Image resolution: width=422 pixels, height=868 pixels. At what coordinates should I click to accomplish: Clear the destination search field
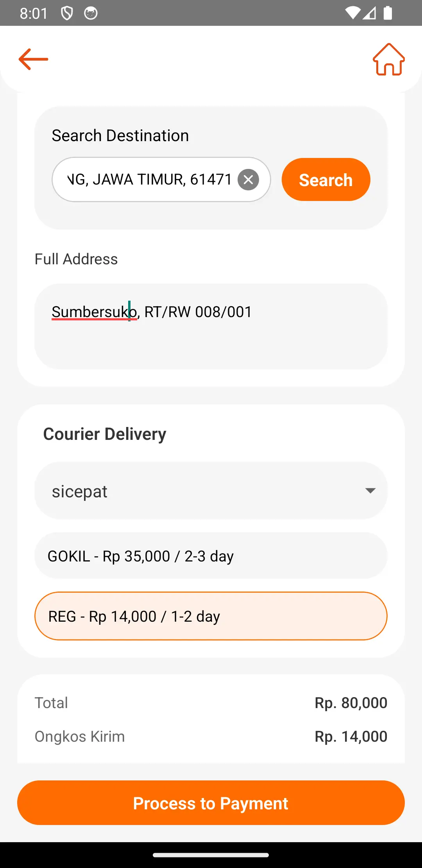pyautogui.click(x=249, y=180)
